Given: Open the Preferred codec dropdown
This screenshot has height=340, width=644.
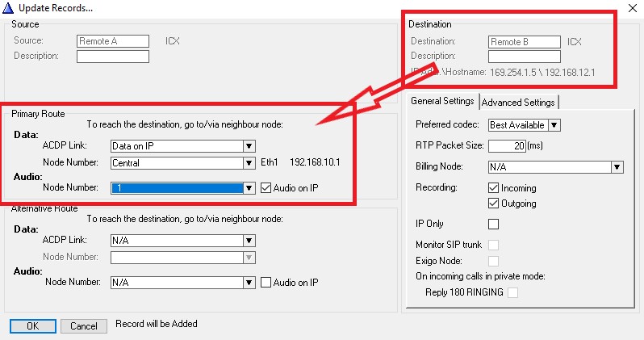Looking at the screenshot, I should pos(554,125).
